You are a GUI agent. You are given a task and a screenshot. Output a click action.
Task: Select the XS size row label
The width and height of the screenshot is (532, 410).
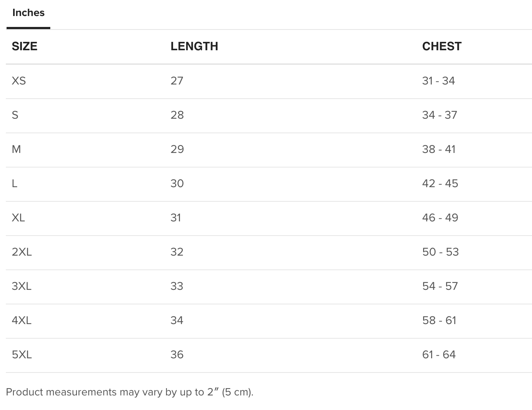19,80
